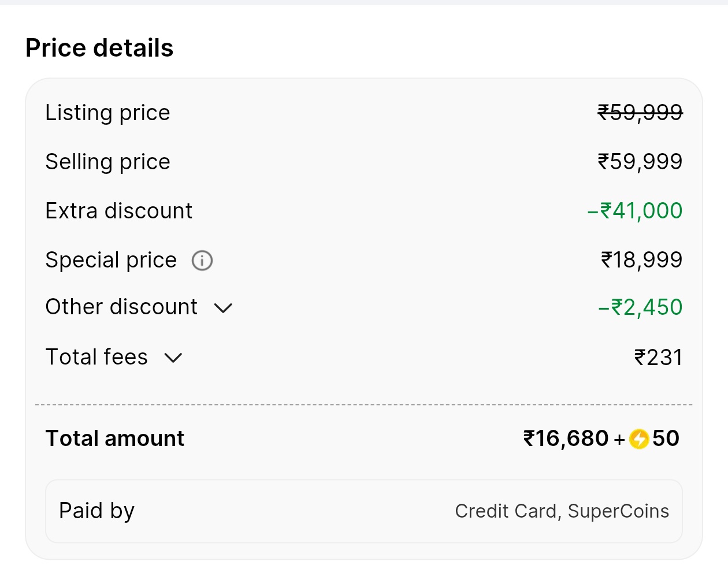Image resolution: width=728 pixels, height=565 pixels.
Task: Tap the Special price info icon
Action: tap(202, 261)
